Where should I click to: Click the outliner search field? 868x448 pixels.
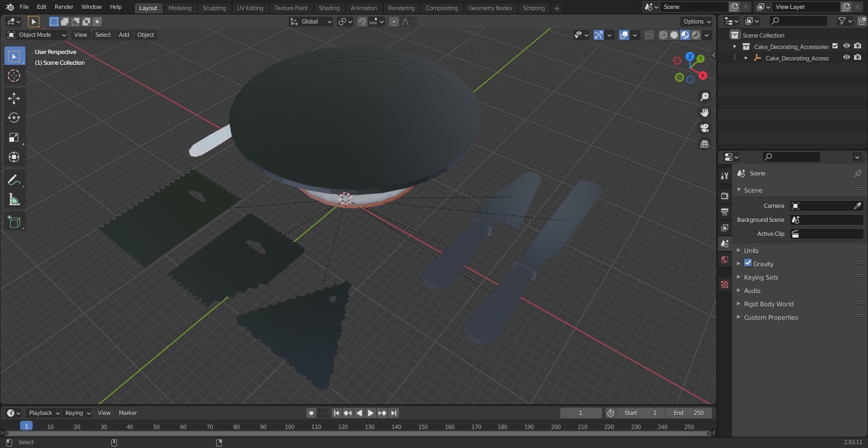pyautogui.click(x=797, y=21)
